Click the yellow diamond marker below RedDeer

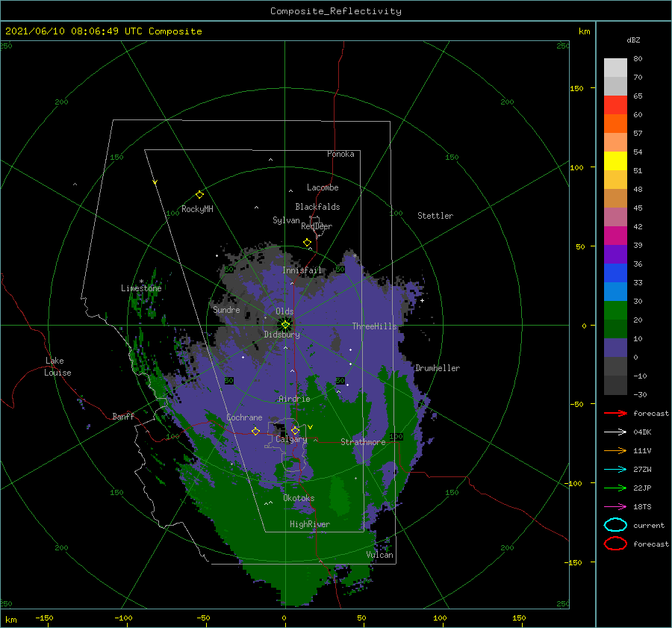click(x=307, y=243)
